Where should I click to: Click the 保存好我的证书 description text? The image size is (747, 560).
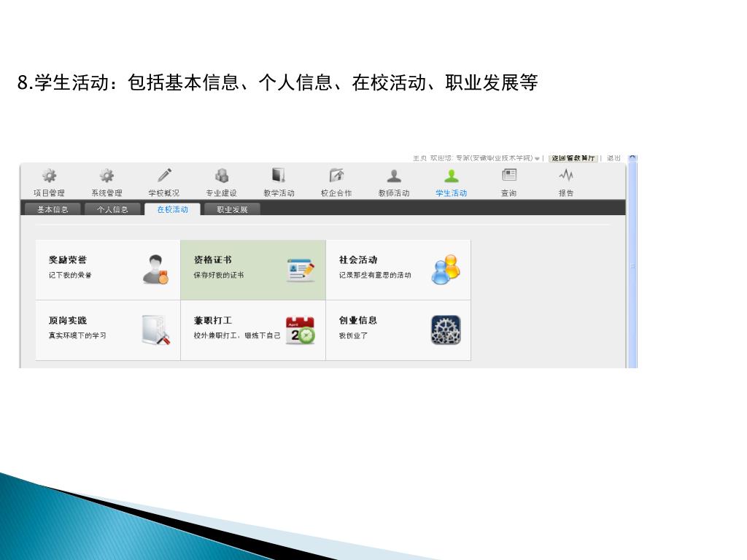click(219, 275)
